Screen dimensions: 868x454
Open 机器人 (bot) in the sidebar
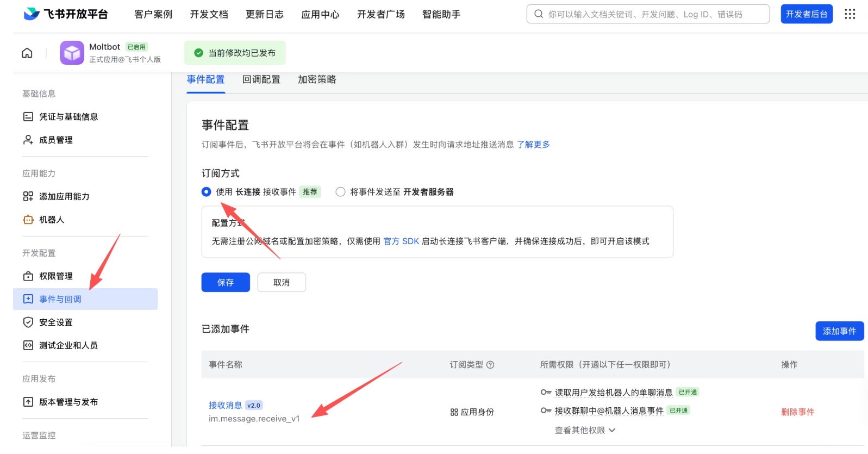pyautogui.click(x=52, y=220)
